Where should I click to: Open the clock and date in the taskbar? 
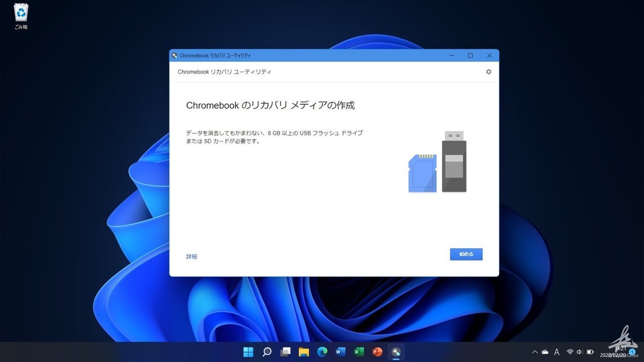(613, 352)
